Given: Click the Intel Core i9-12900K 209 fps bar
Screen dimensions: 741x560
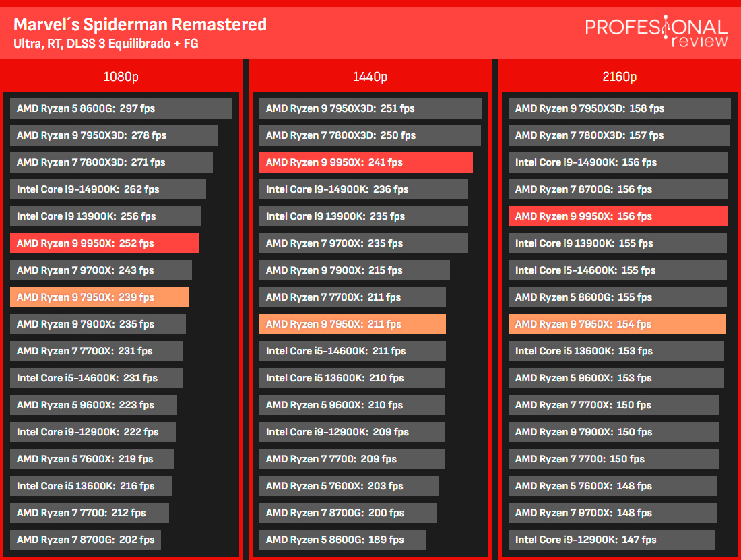Looking at the screenshot, I should pyautogui.click(x=352, y=431).
